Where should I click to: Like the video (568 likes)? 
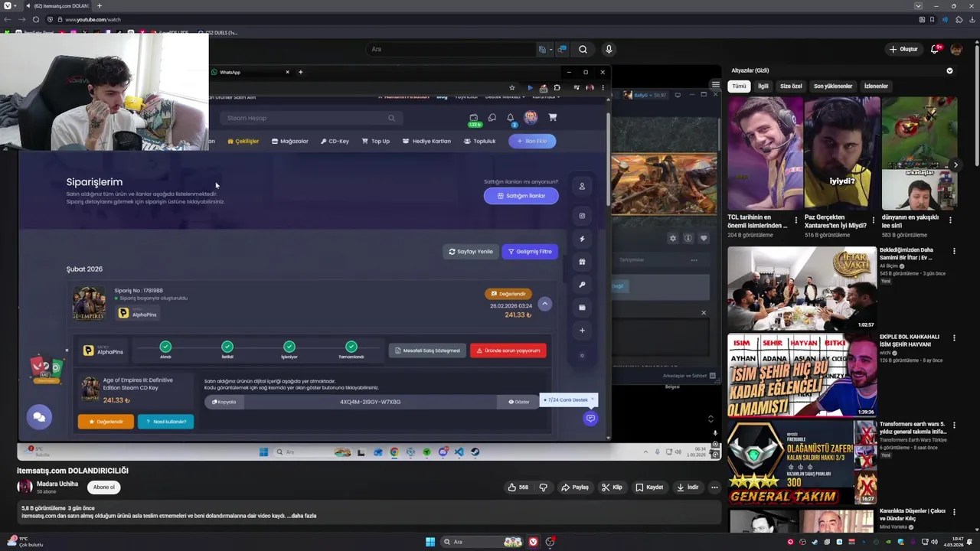click(518, 487)
